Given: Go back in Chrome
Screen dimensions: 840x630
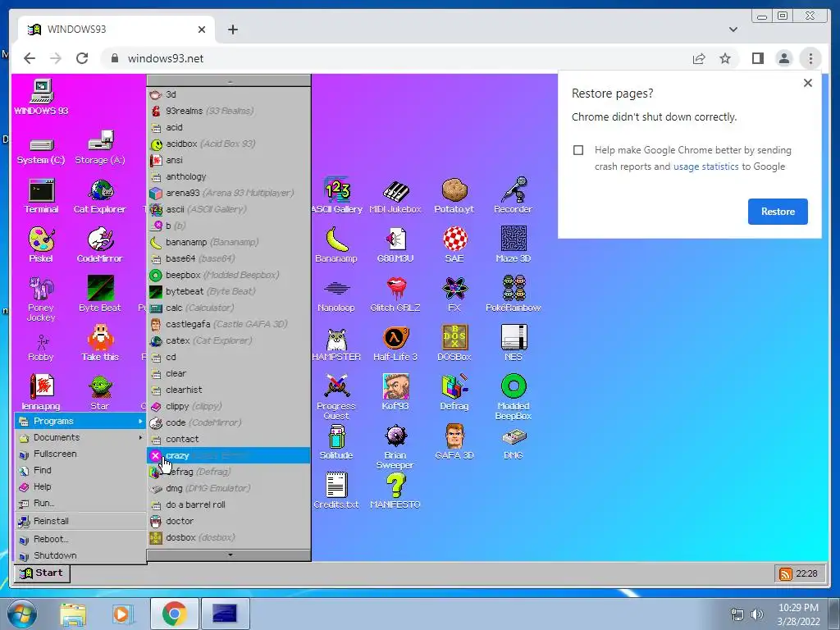Looking at the screenshot, I should coord(30,58).
